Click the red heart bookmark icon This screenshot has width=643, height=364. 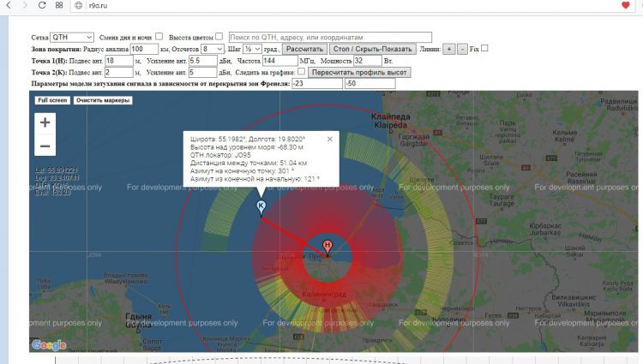(625, 5)
